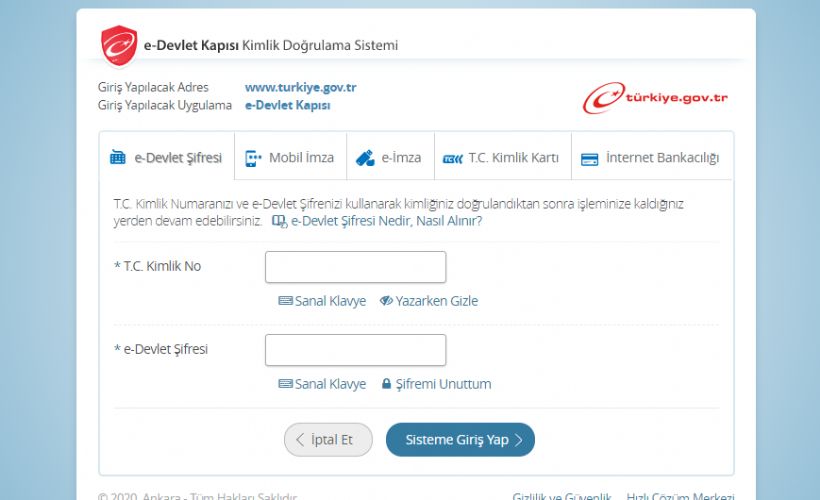Click the e-İmza USB icon
The image size is (820, 500).
[365, 158]
